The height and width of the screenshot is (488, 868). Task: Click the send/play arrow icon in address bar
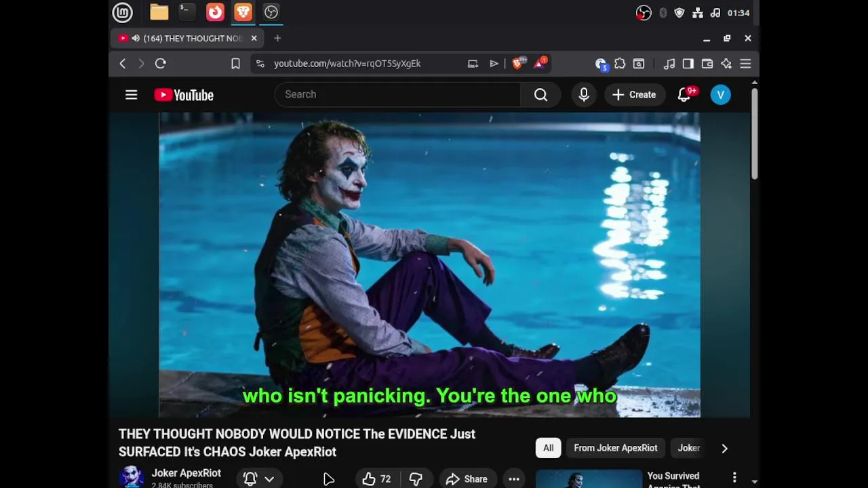click(x=494, y=64)
